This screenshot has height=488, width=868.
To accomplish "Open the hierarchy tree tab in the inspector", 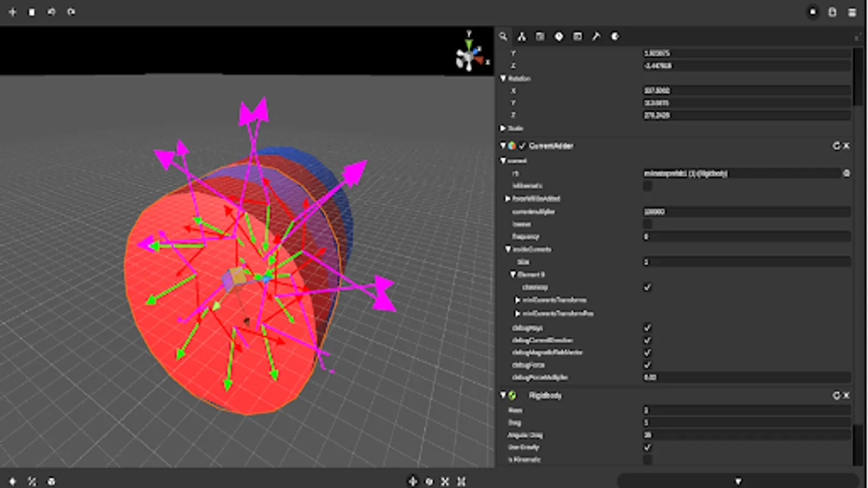I will click(521, 36).
